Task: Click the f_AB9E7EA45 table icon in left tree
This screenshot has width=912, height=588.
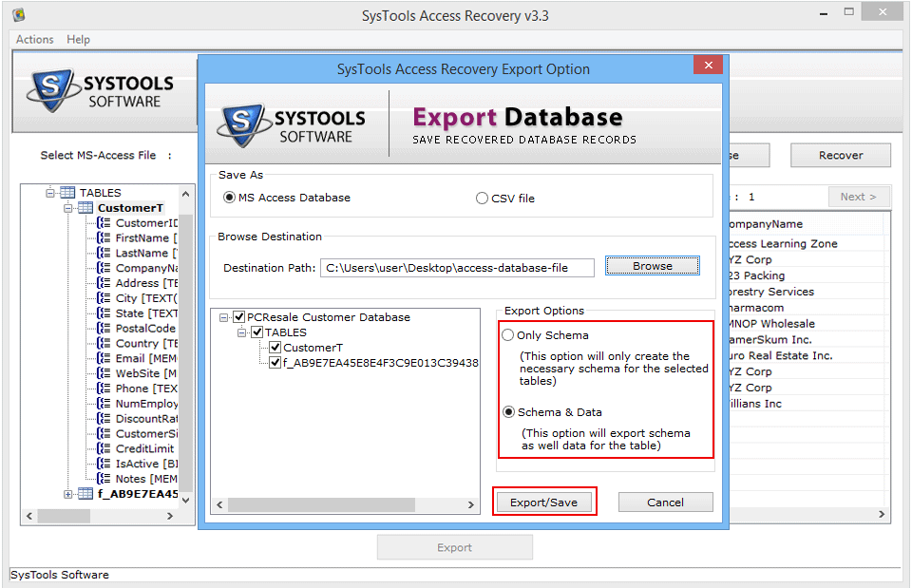Action: pos(85,494)
